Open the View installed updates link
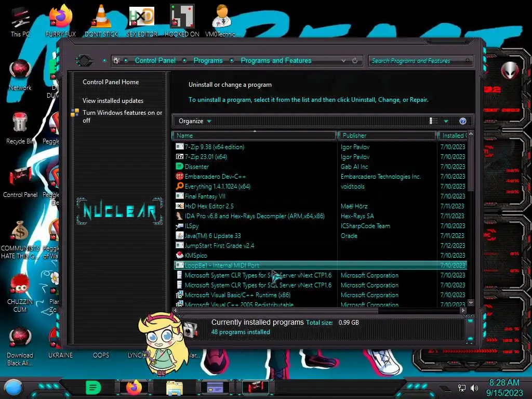Viewport: 532px width, 399px height. click(113, 101)
